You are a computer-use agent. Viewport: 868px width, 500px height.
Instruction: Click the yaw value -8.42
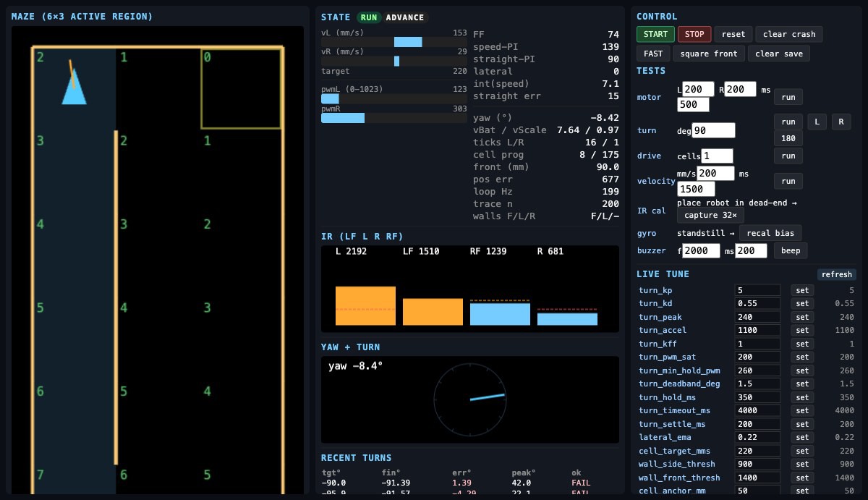tap(605, 117)
